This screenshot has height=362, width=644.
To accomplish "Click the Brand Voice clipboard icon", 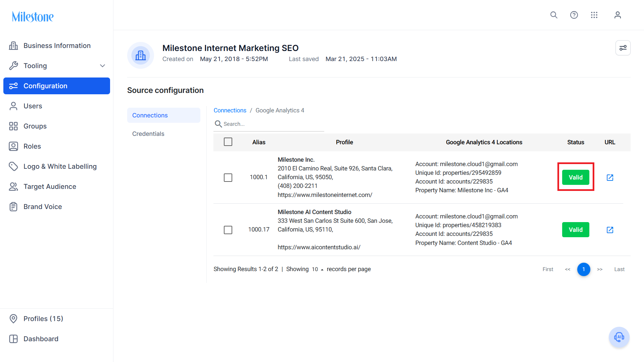I will tap(13, 207).
